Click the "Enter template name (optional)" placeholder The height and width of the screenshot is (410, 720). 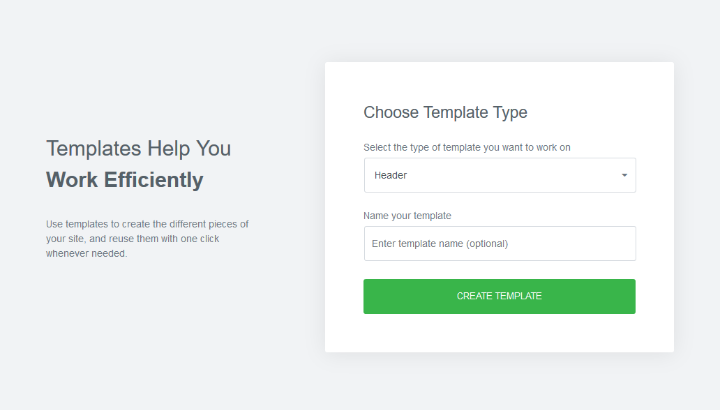(441, 243)
